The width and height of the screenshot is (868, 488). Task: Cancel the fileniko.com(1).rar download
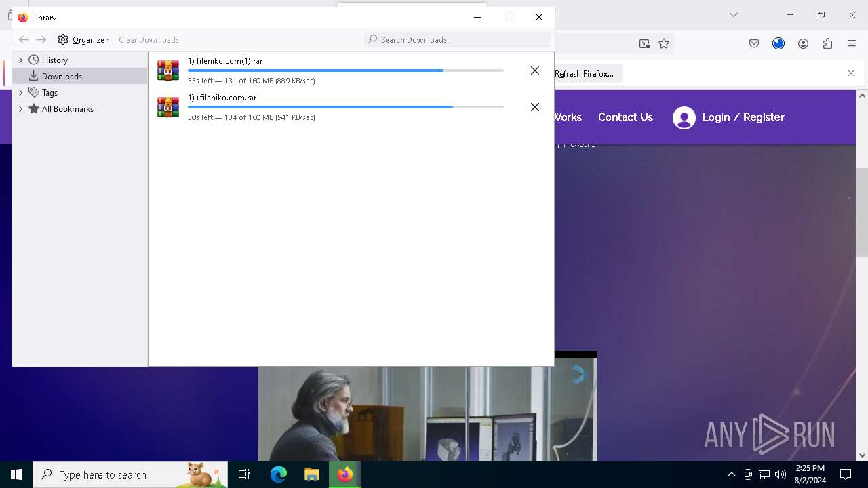pos(535,70)
